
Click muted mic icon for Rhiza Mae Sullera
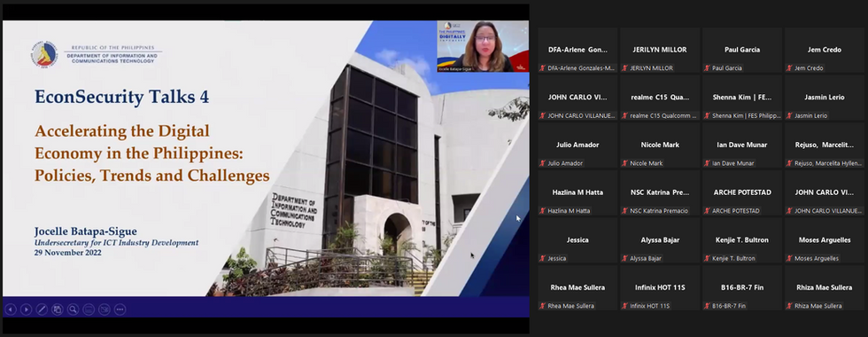click(789, 306)
